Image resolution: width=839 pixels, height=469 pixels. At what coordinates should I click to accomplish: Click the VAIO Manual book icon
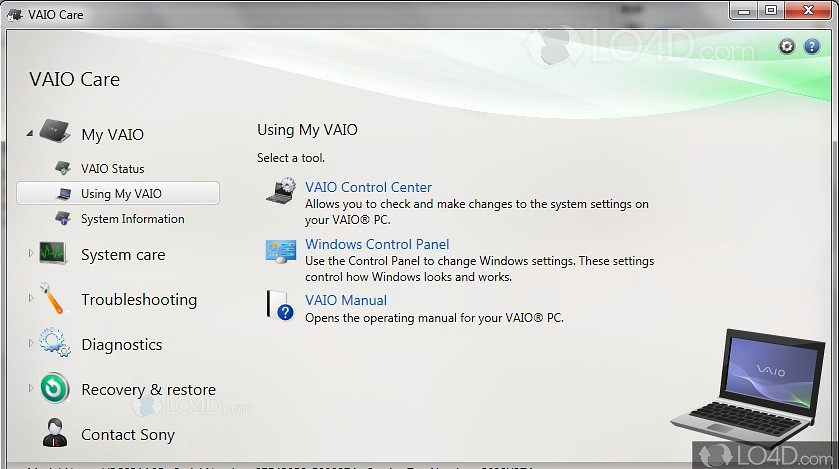pos(280,305)
